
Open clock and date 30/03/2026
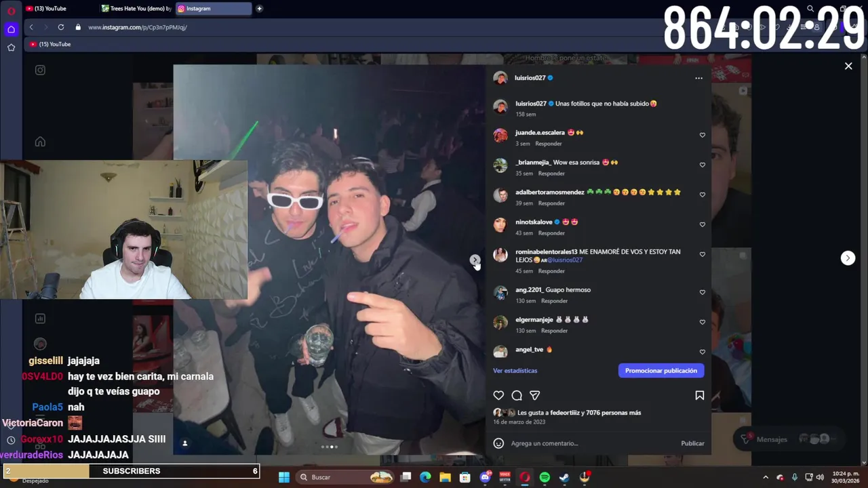(x=846, y=477)
